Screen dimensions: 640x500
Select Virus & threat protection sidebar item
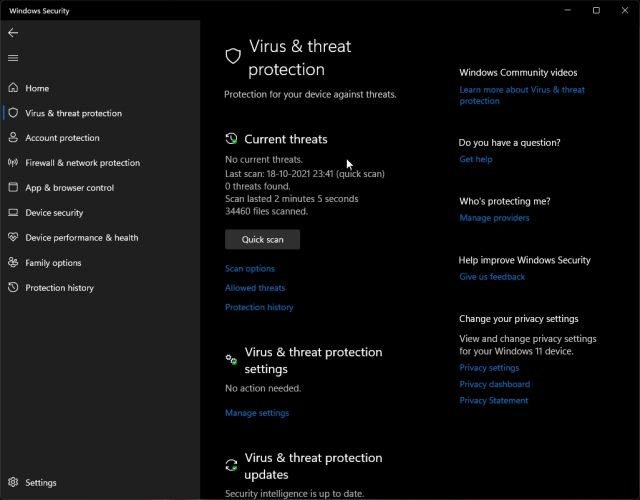[x=100, y=113]
